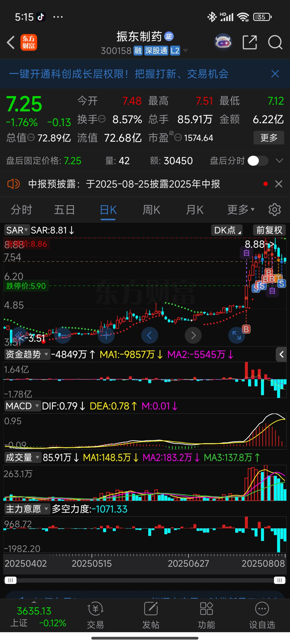Tap the 自 marker below the candles
This screenshot has height=644, width=290.
click(272, 291)
